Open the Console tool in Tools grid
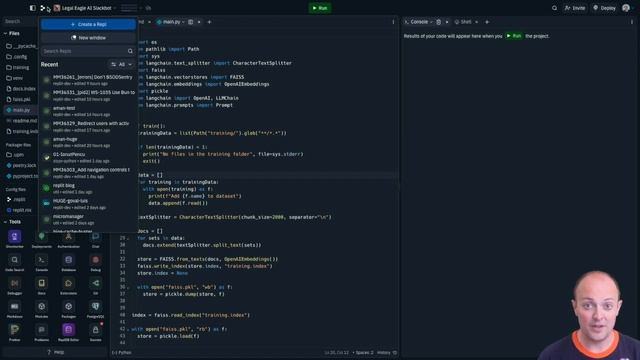 click(42, 262)
